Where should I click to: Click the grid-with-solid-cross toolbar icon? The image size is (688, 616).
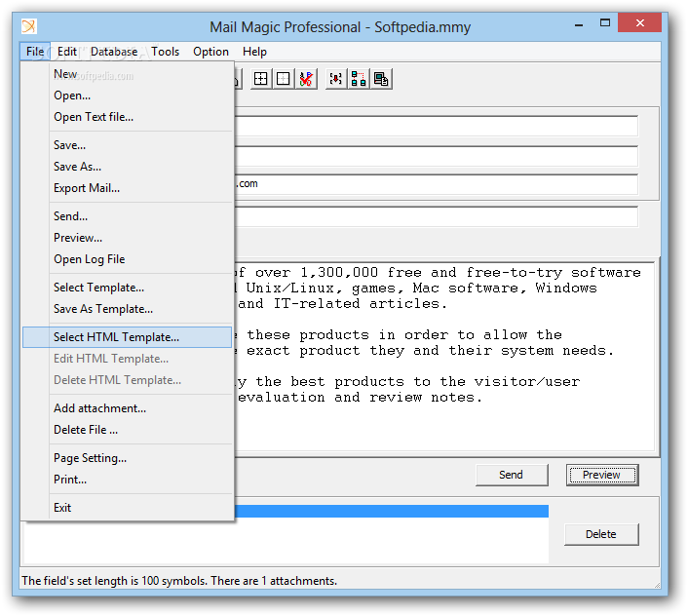(x=260, y=79)
